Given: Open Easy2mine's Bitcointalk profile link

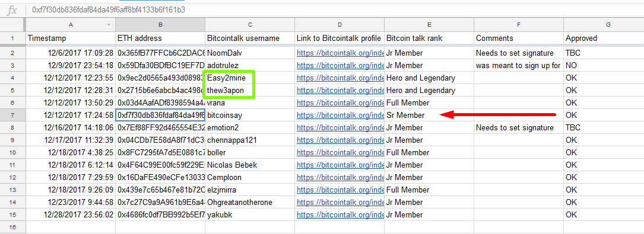Looking at the screenshot, I should pyautogui.click(x=340, y=78).
